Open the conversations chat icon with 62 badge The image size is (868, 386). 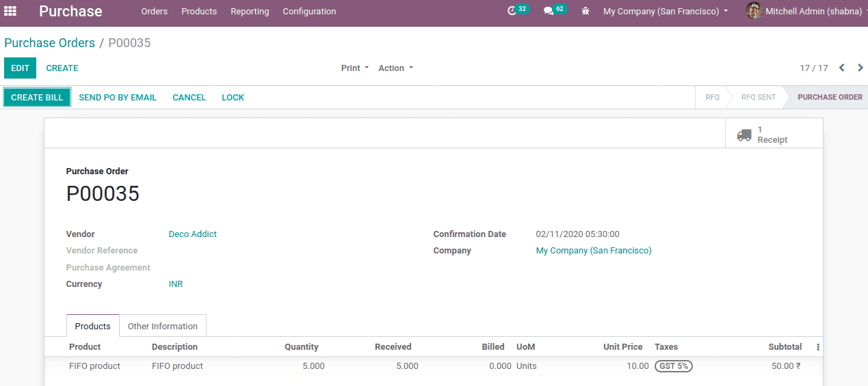click(555, 10)
